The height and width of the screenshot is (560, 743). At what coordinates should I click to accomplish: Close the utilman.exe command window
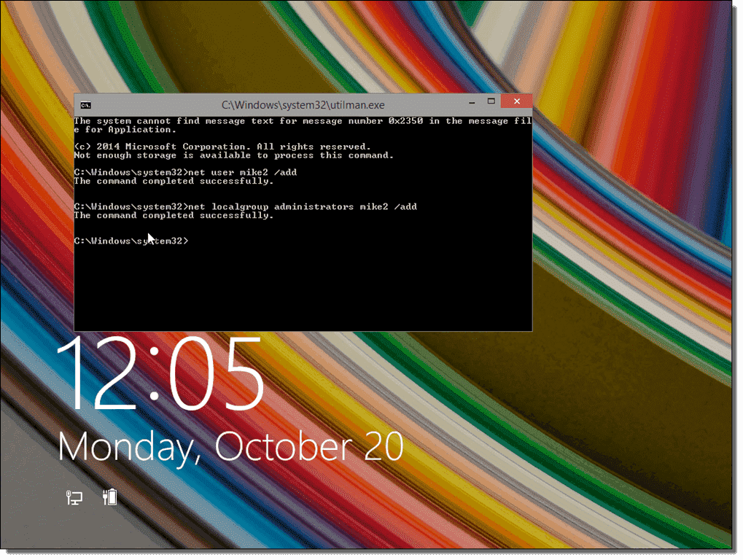pos(516,103)
